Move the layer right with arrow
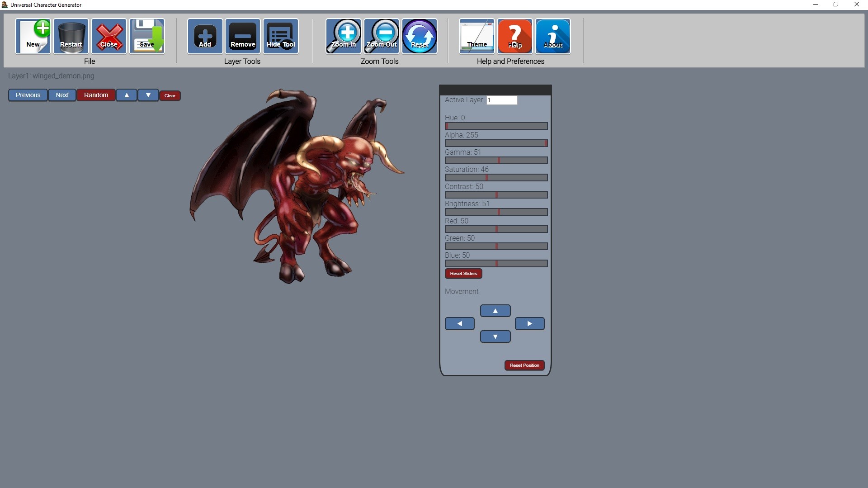868x488 pixels. click(529, 324)
